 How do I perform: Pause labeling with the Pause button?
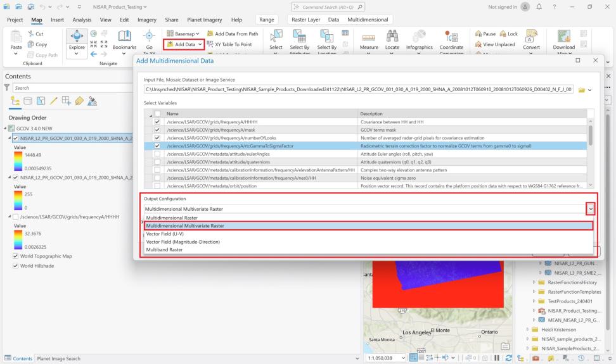point(485,34)
